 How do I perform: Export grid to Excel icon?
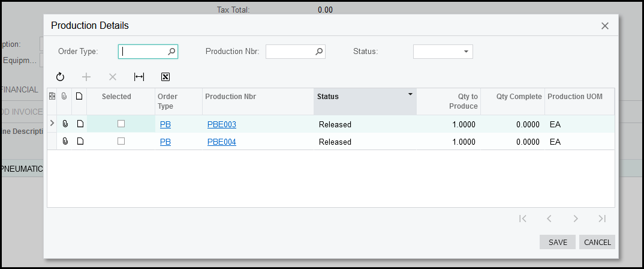point(165,77)
